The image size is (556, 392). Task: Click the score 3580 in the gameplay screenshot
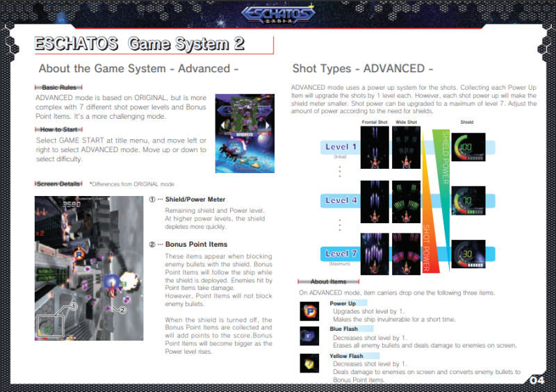72,204
